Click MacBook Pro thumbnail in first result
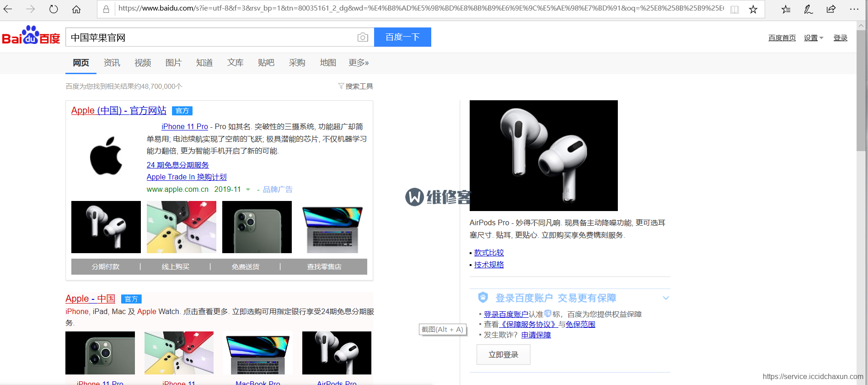The width and height of the screenshot is (868, 385). (332, 227)
